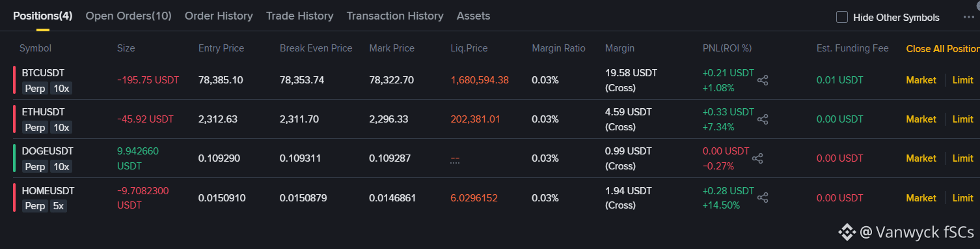Image resolution: width=980 pixels, height=249 pixels.
Task: Share the ETHUSDT position PNL
Action: coord(763,119)
